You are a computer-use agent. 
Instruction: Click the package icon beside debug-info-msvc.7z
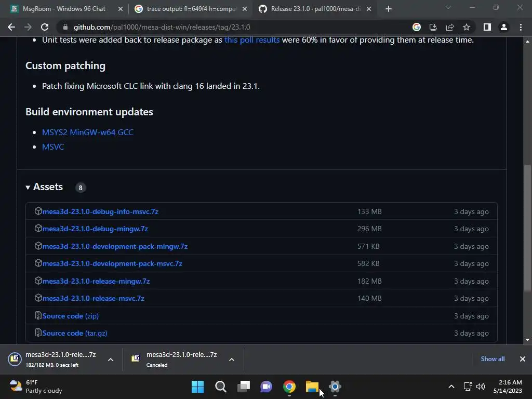coord(38,211)
